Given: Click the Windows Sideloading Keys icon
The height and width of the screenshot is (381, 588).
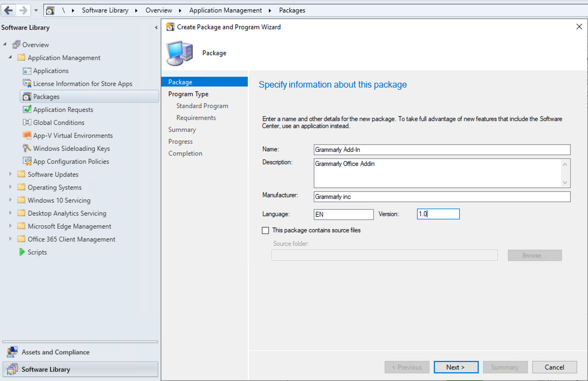Looking at the screenshot, I should coord(27,149).
